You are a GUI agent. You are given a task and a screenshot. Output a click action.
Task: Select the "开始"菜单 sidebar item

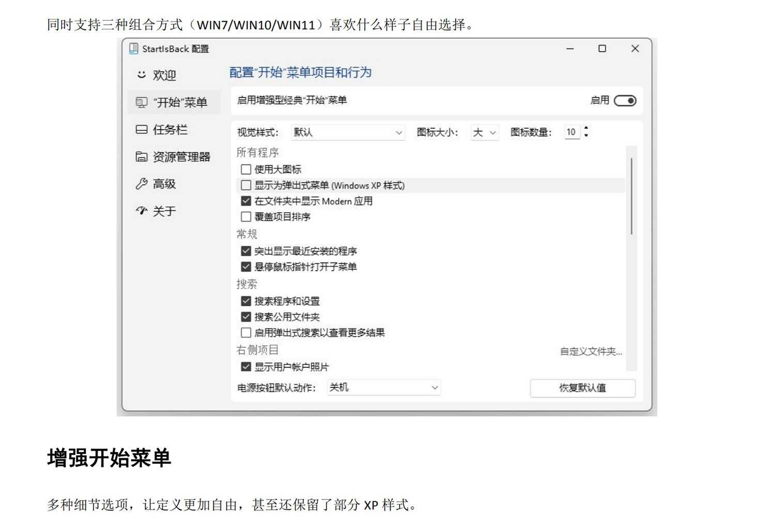174,102
